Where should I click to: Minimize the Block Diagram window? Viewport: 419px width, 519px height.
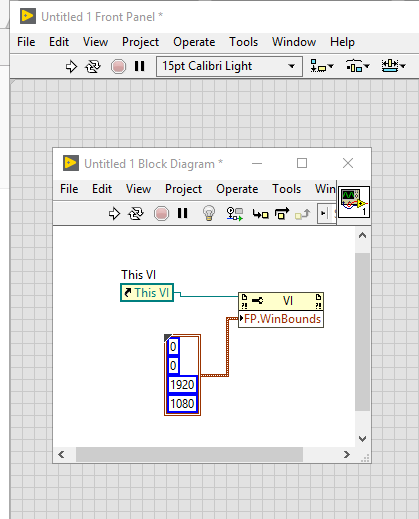tap(257, 163)
